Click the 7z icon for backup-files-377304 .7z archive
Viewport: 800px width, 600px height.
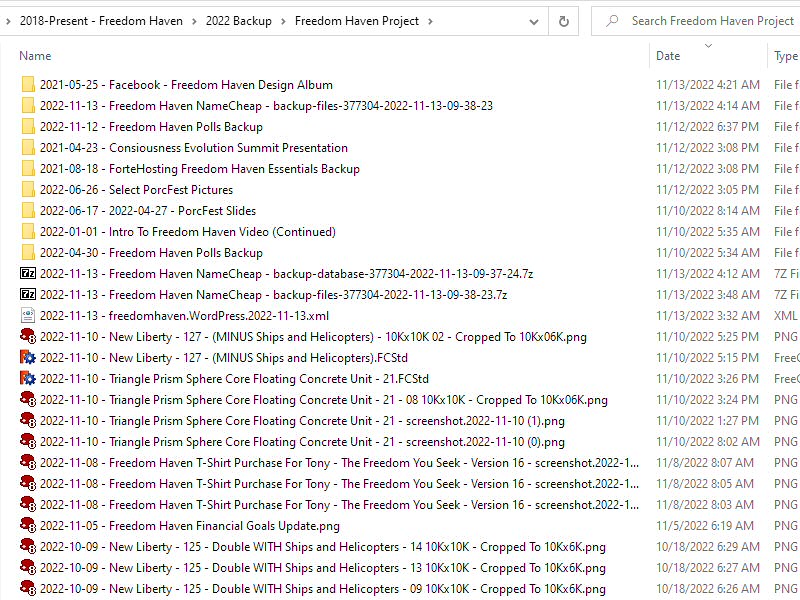click(x=28, y=294)
